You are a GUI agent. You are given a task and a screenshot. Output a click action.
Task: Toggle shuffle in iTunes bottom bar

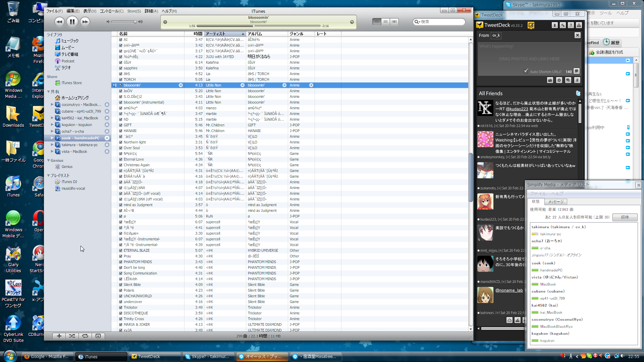[x=72, y=336]
